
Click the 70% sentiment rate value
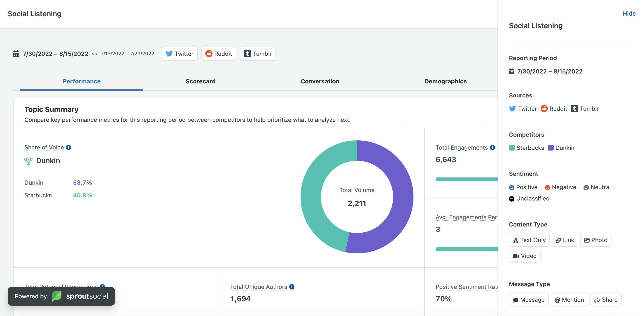(443, 299)
